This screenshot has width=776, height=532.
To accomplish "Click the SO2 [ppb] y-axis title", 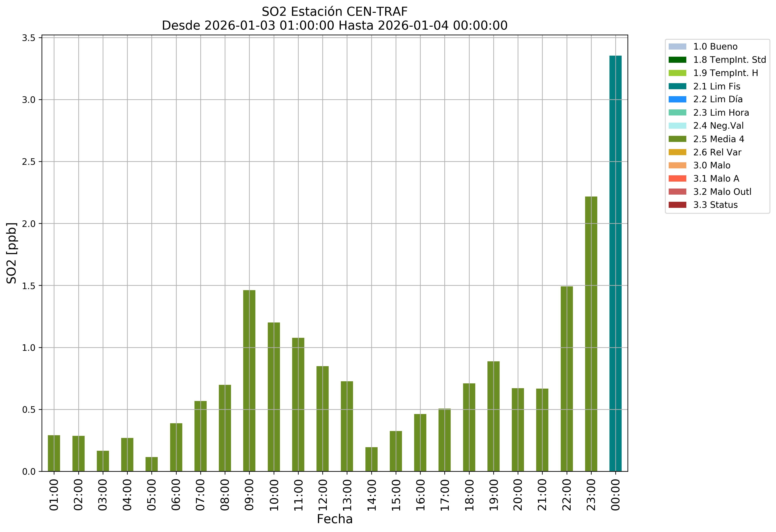I will pos(11,253).
